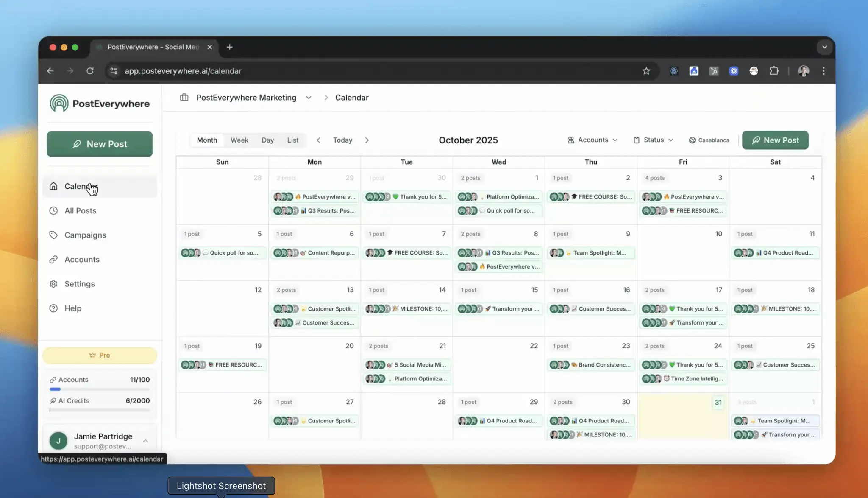Click the Calendar breadcrumb link
Viewport: 868px width, 498px height.
[x=352, y=98]
